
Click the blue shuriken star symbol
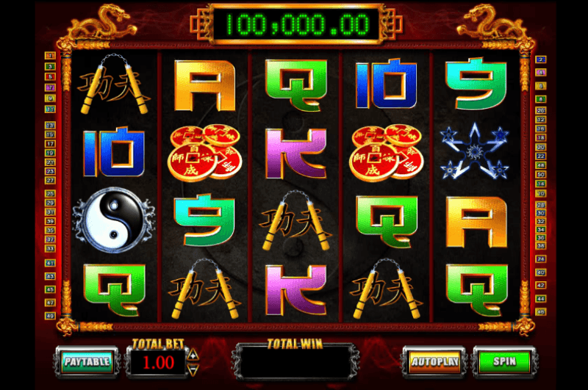click(476, 152)
